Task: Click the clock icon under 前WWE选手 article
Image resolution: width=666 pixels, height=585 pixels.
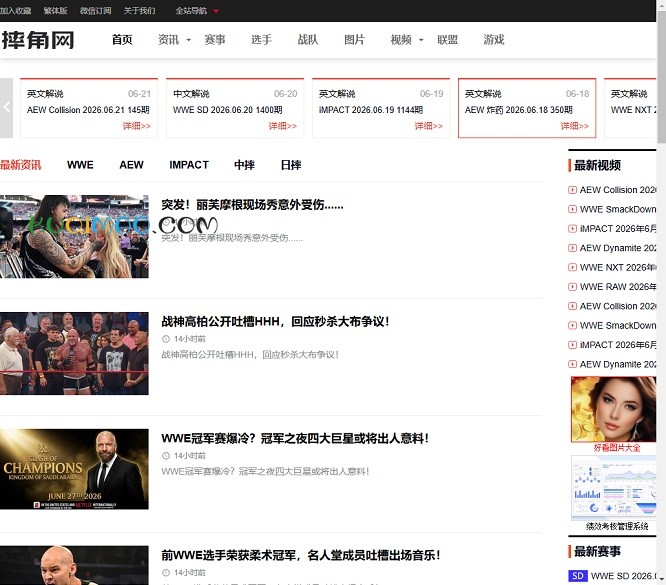Action: 166,573
